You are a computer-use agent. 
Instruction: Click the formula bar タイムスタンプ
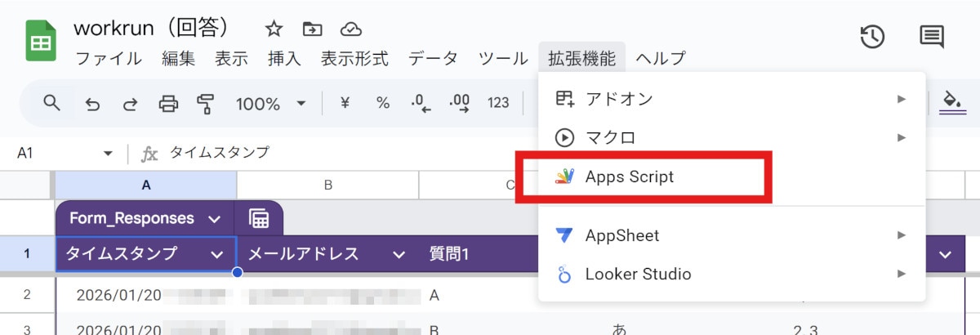point(219,153)
